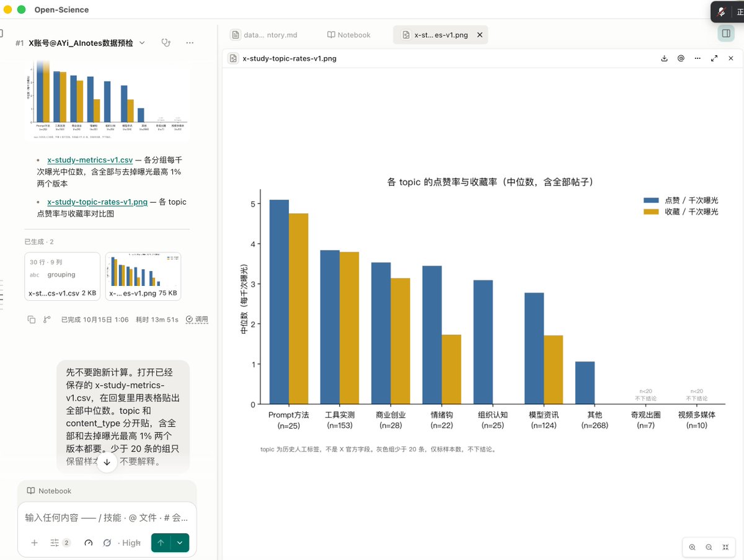Click the @ mention icon in file header
This screenshot has height=560, width=744.
(681, 58)
